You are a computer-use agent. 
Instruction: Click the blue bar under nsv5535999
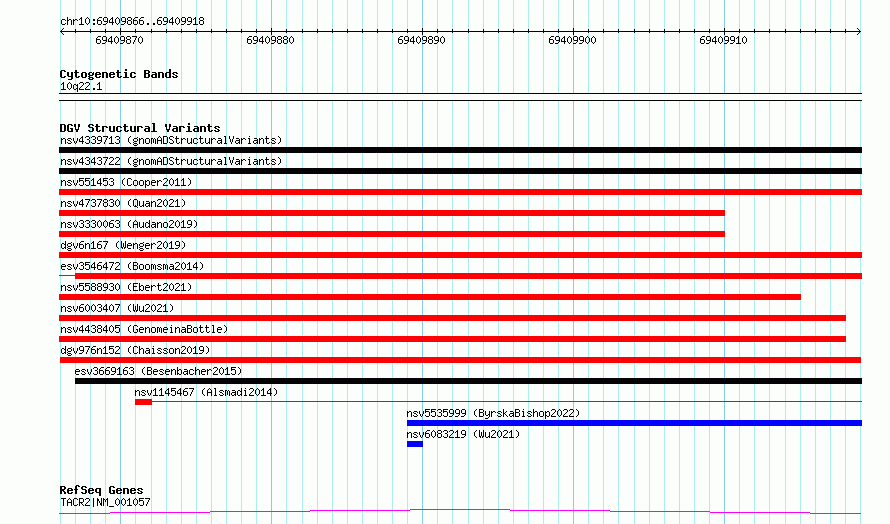635,423
